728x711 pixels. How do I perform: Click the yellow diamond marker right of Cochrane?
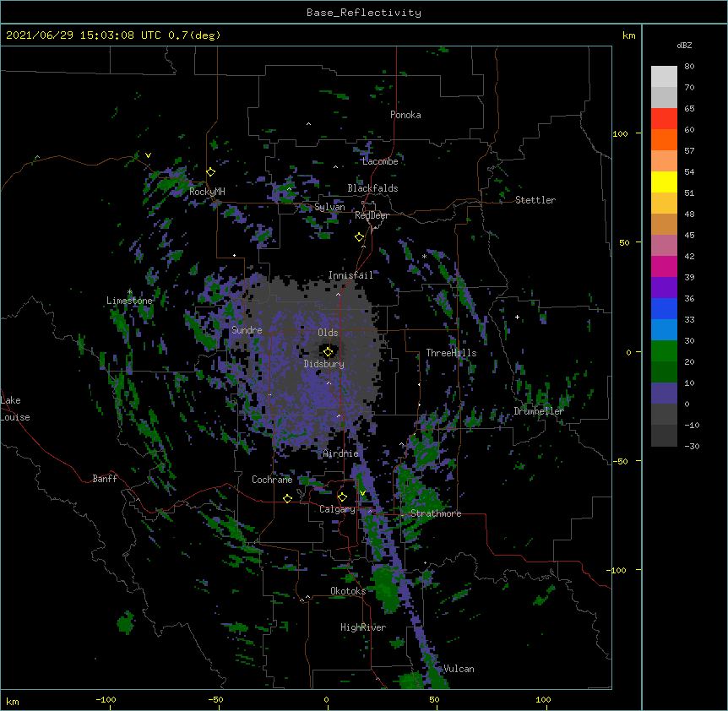(x=287, y=498)
